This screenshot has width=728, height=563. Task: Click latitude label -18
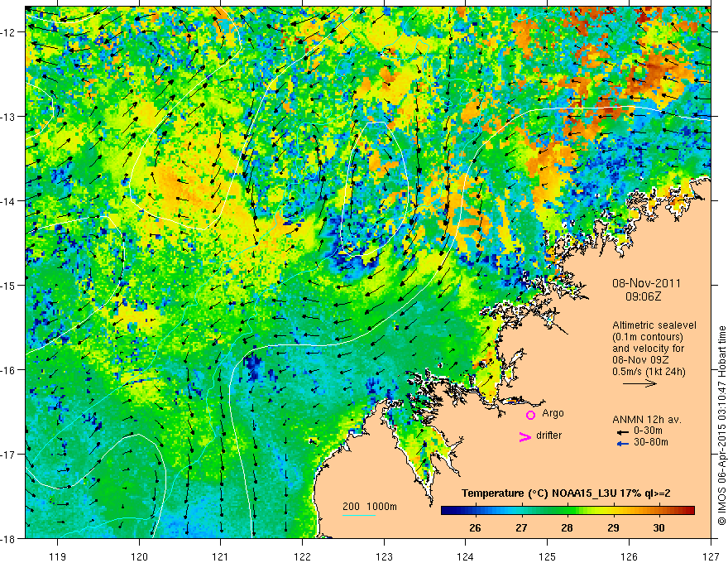(9, 538)
